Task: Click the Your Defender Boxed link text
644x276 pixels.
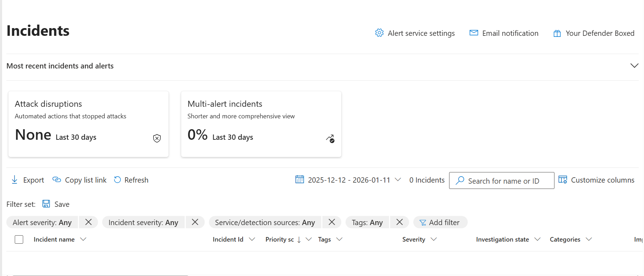Action: (x=600, y=33)
